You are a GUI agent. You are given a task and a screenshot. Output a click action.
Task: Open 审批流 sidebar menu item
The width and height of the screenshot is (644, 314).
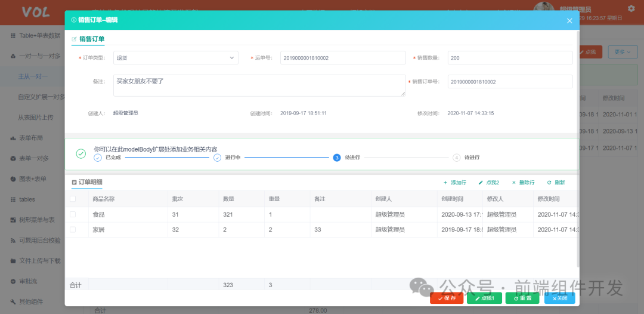pos(29,282)
